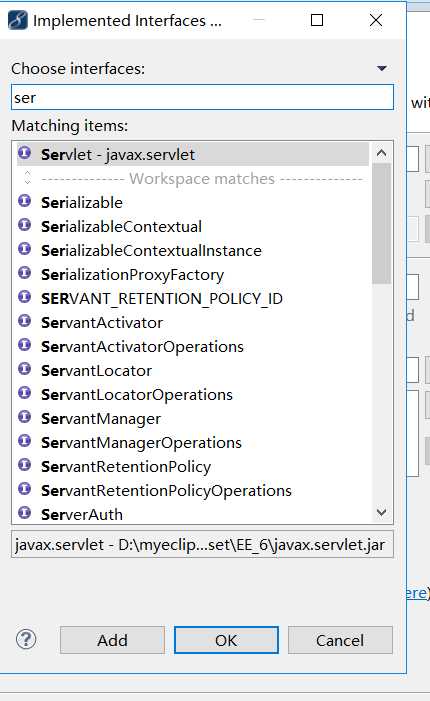Image resolution: width=430 pixels, height=701 pixels.
Task: Click the list scroll down arrow
Action: coord(381,512)
